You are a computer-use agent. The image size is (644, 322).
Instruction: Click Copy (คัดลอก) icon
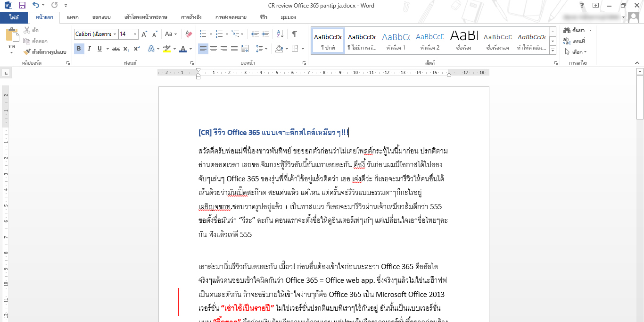[27, 41]
